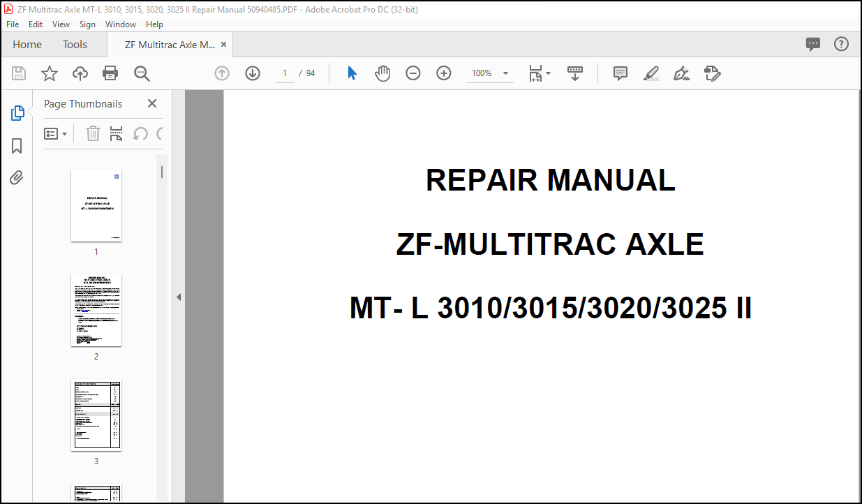Select the arrow Selection tool
Image resolution: width=862 pixels, height=504 pixels.
click(352, 73)
